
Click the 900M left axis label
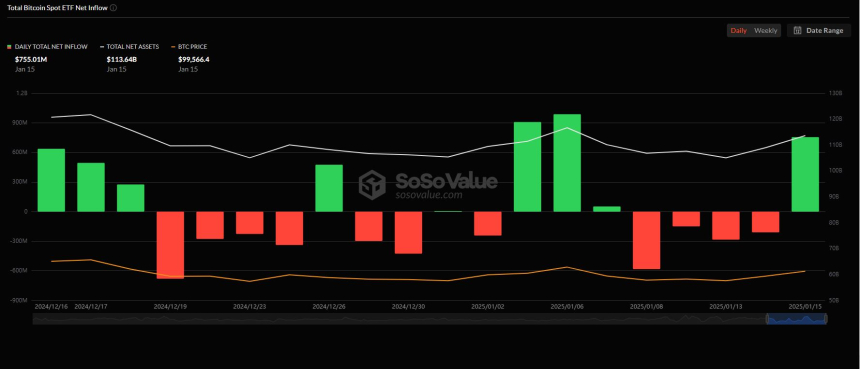pos(20,123)
